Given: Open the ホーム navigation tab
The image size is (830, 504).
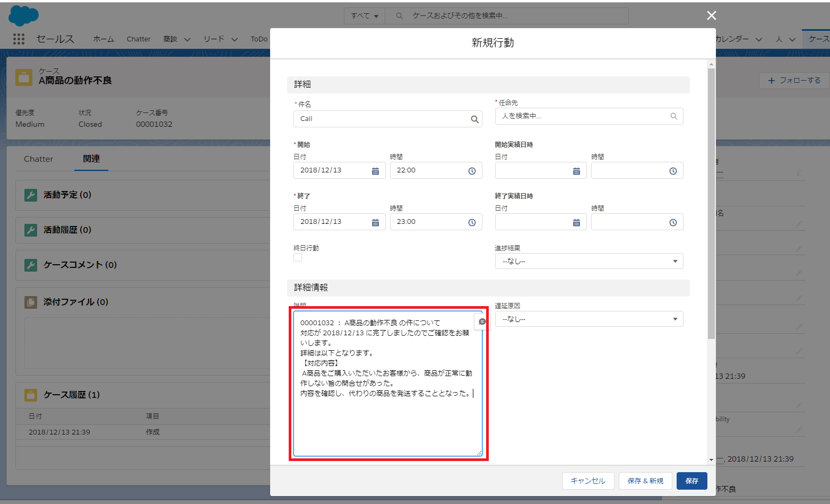Looking at the screenshot, I should 103,39.
